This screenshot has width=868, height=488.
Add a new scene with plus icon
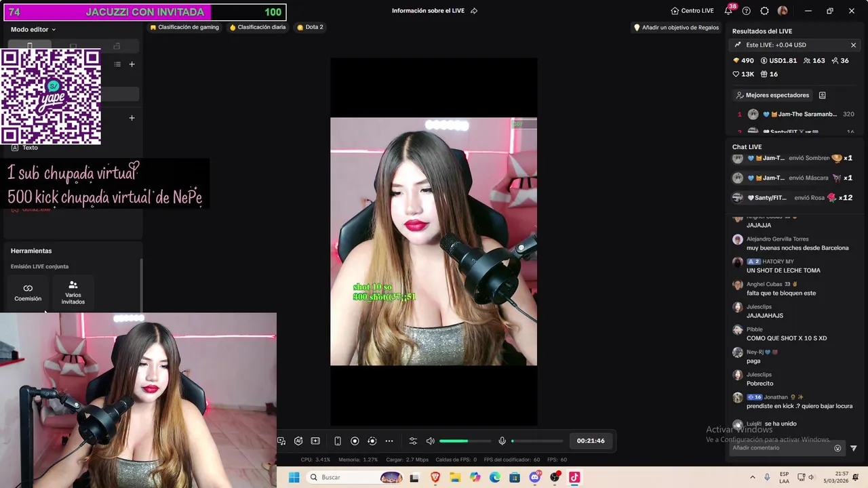tap(132, 64)
